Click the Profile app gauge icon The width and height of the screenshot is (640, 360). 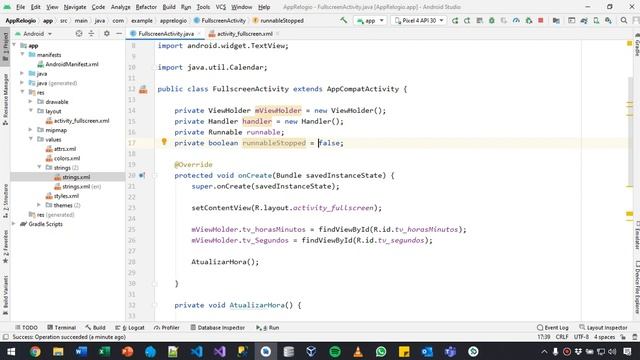click(x=516, y=20)
